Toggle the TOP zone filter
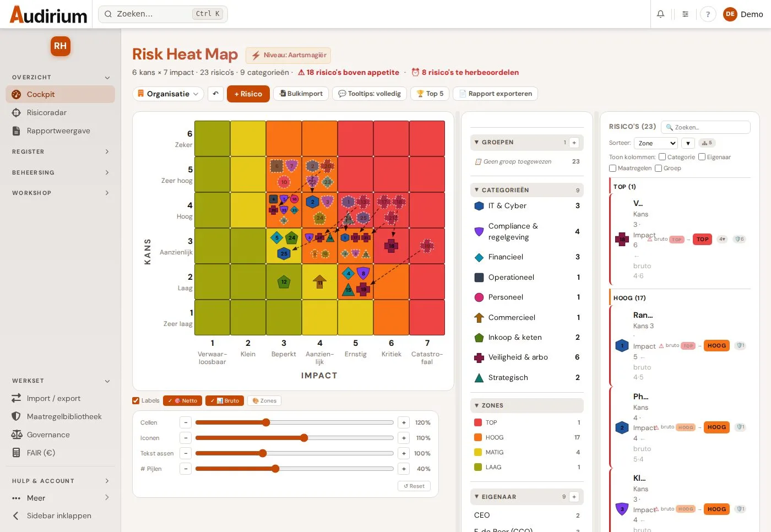This screenshot has width=771, height=532. click(x=527, y=422)
